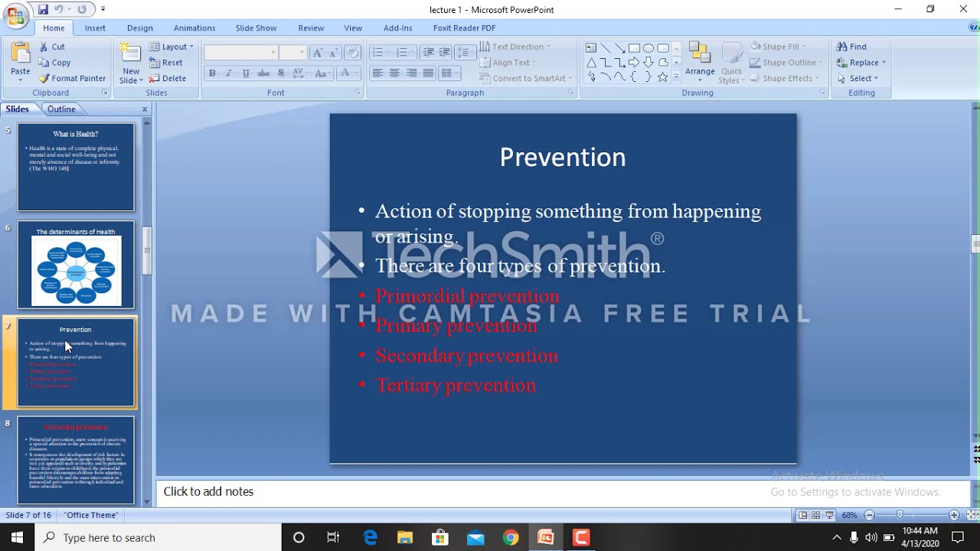
Task: Click Replace in Editing group
Action: pyautogui.click(x=861, y=63)
